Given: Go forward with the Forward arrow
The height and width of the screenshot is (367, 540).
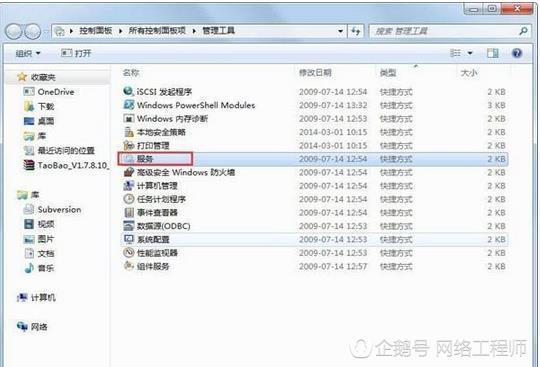Looking at the screenshot, I should [33, 31].
